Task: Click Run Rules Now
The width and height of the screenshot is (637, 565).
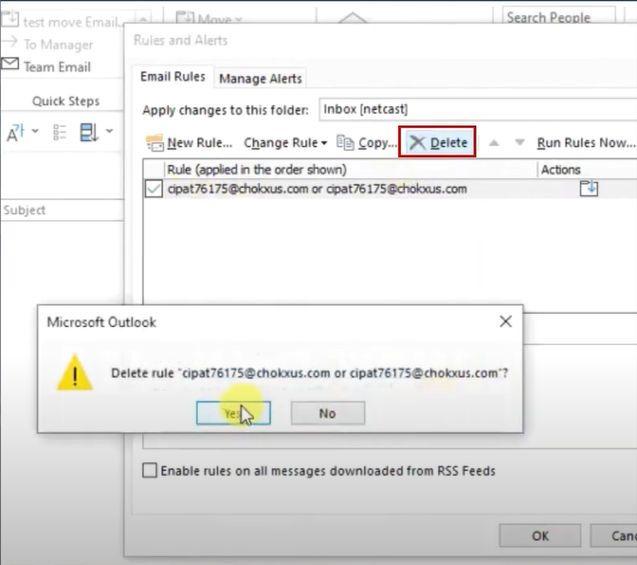Action: click(585, 143)
